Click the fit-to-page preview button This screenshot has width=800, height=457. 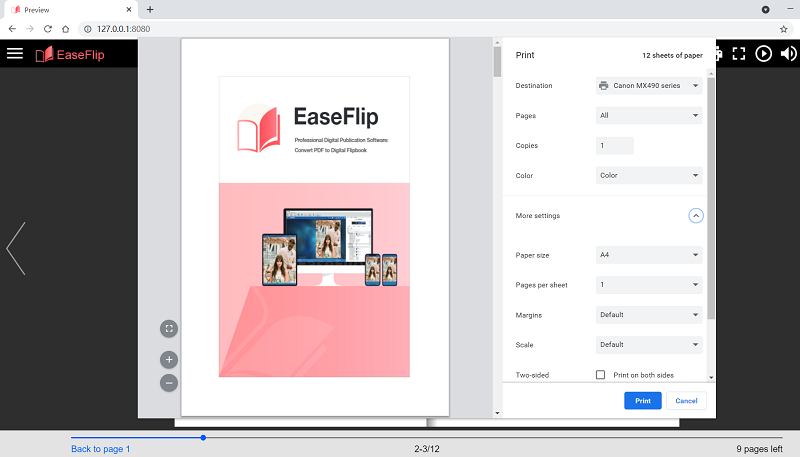(169, 328)
